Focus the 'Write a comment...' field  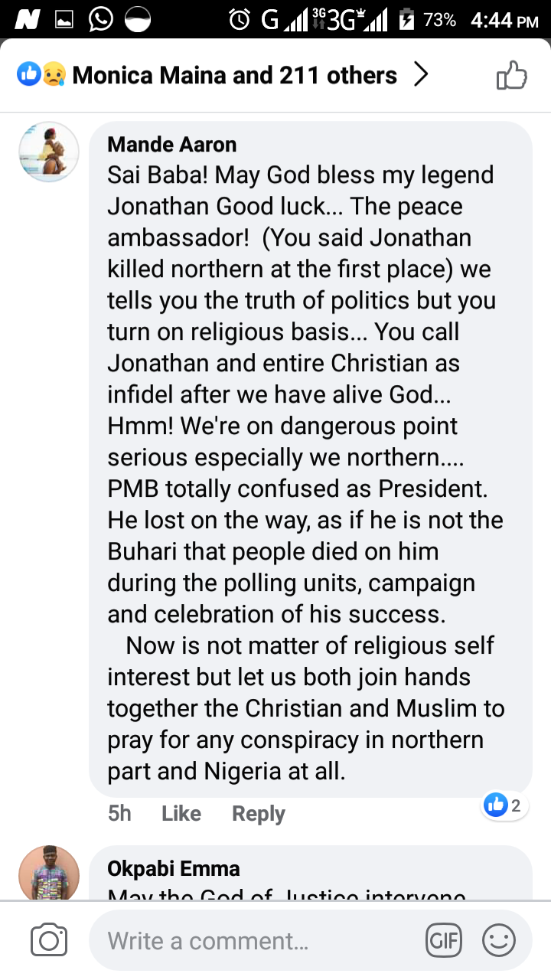point(253,940)
